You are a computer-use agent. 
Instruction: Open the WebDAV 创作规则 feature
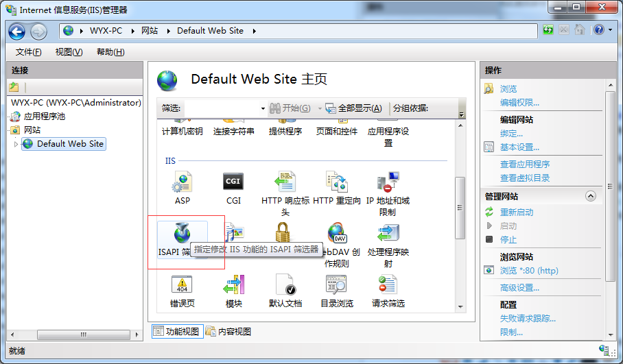[337, 245]
